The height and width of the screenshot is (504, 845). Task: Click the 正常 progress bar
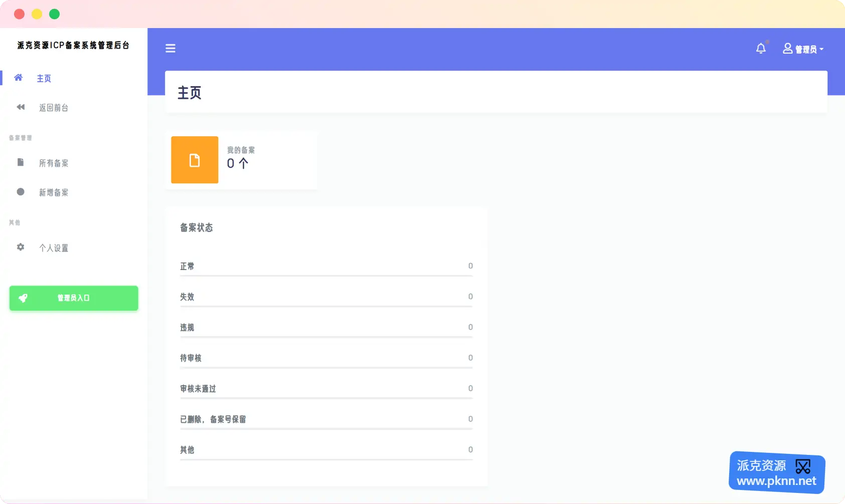coord(326,276)
